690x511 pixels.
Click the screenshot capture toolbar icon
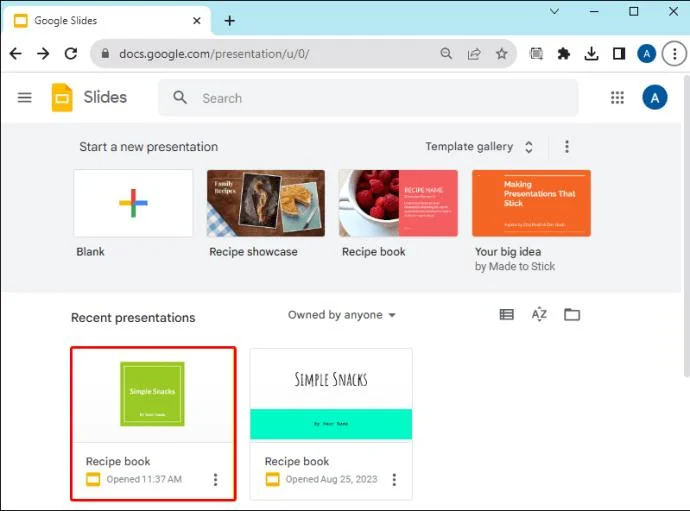[x=536, y=54]
